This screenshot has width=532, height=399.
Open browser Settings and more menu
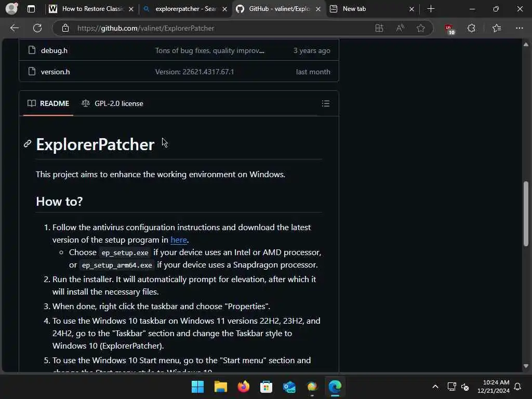(519, 28)
